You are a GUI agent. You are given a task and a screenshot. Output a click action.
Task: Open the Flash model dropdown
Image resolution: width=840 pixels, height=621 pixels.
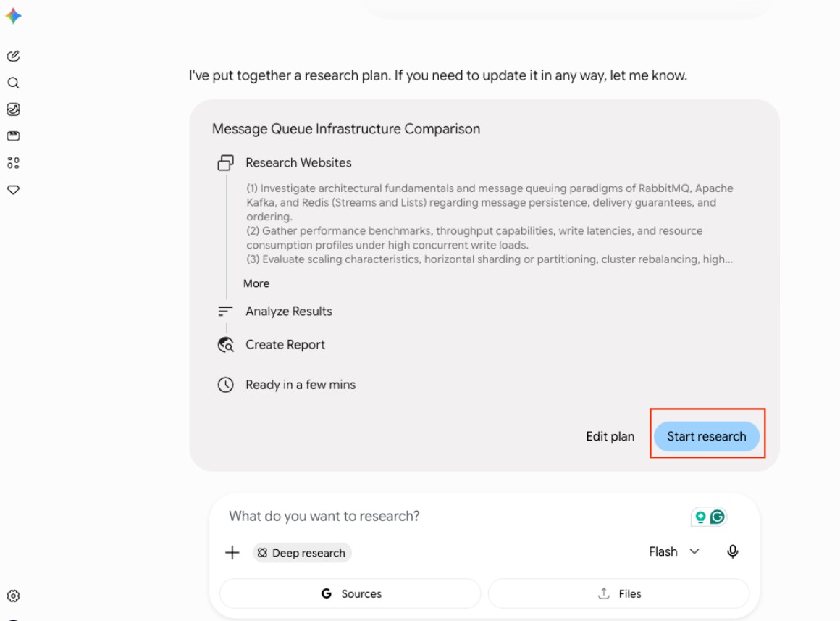[x=673, y=552]
